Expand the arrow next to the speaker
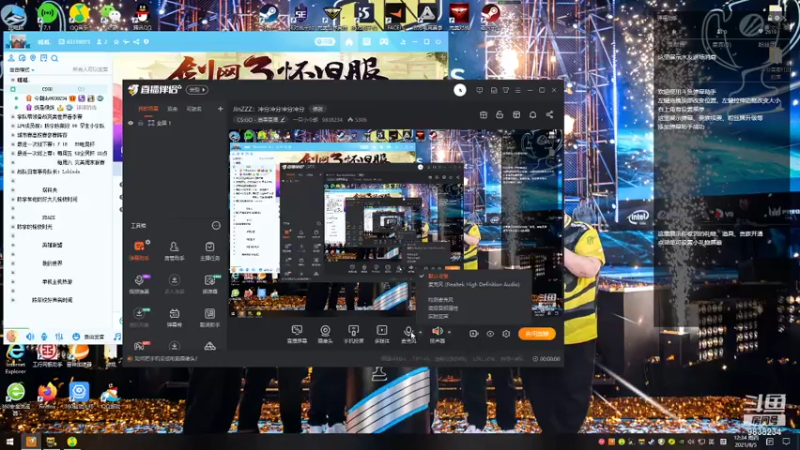Image resolution: width=800 pixels, height=450 pixels. [x=449, y=332]
